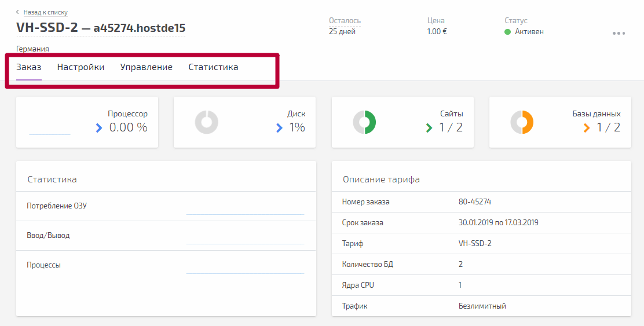Click the 'Трафик' row label

pyautogui.click(x=354, y=306)
